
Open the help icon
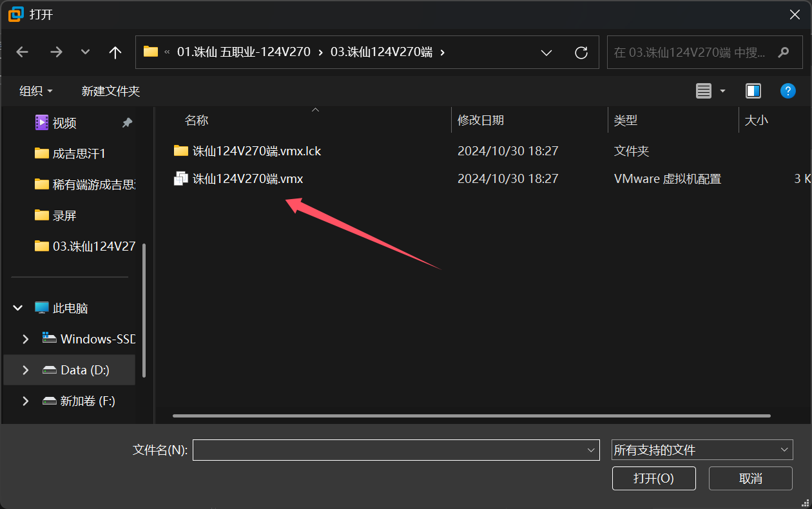[788, 91]
